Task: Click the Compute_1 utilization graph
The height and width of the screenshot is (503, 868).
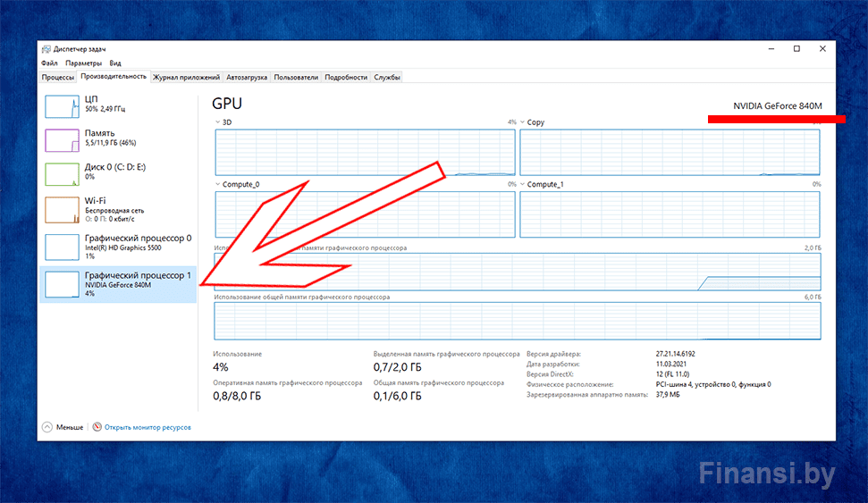Action: (x=670, y=214)
